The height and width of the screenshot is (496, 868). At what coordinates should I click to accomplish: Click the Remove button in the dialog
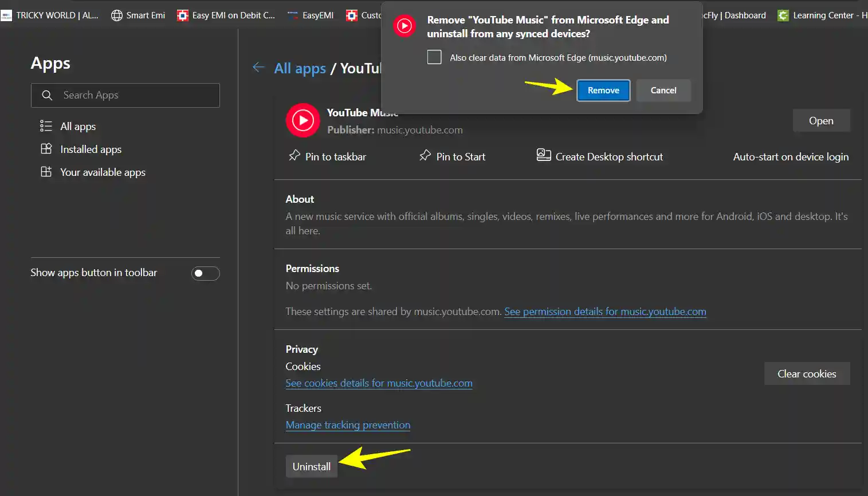(x=603, y=90)
